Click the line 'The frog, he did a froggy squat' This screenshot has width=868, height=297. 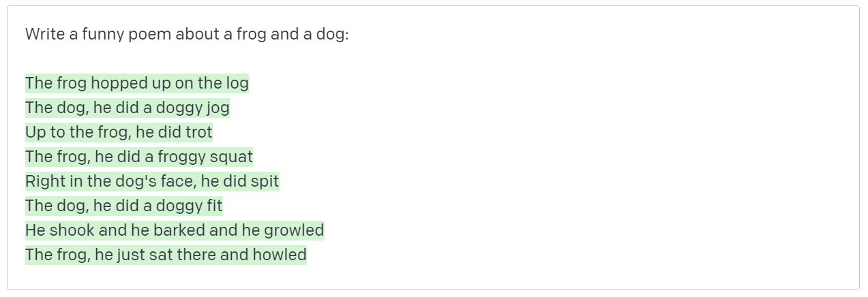(x=139, y=157)
